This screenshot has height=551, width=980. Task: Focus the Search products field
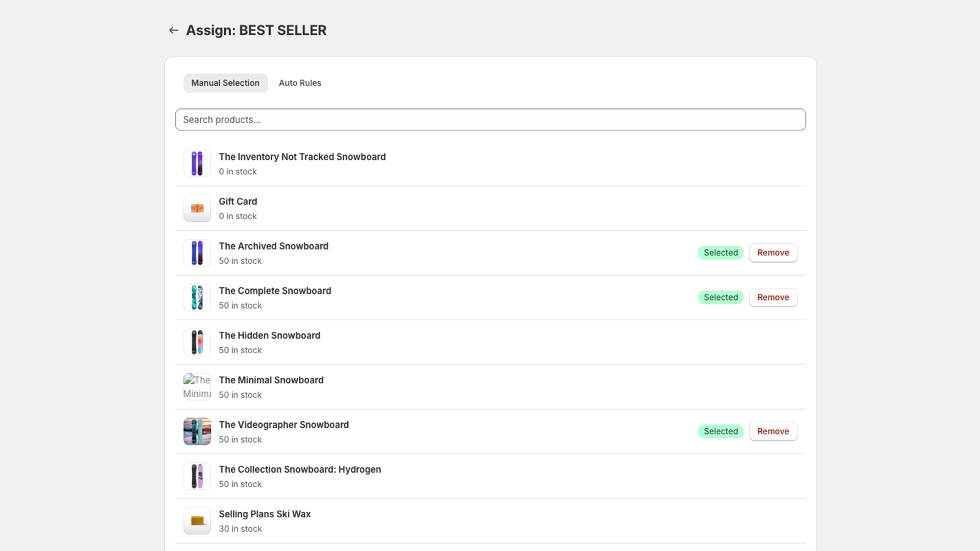pos(491,119)
